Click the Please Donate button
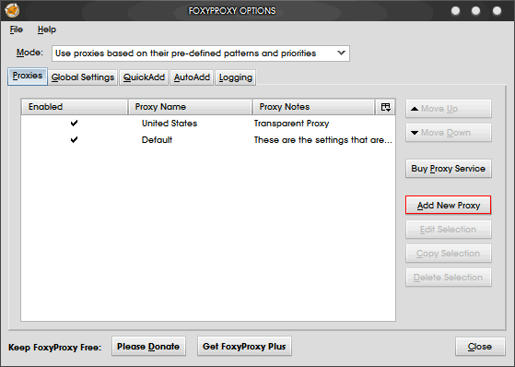This screenshot has width=515, height=367. coord(148,347)
